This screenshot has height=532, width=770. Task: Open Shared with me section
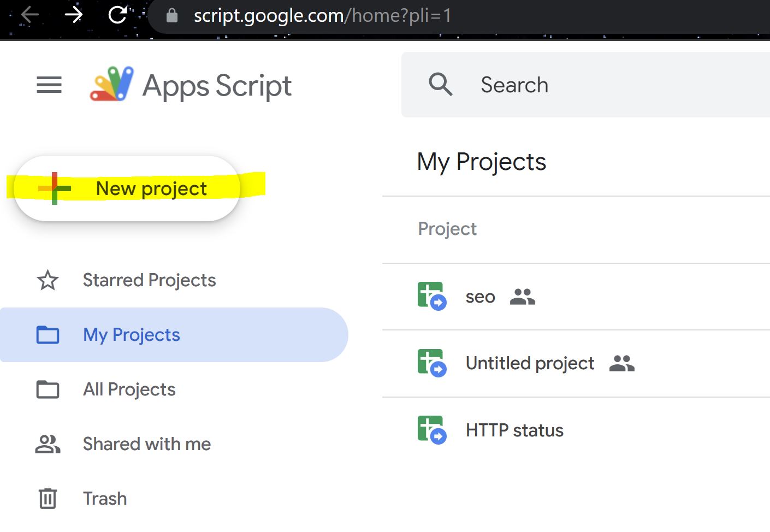pos(146,444)
